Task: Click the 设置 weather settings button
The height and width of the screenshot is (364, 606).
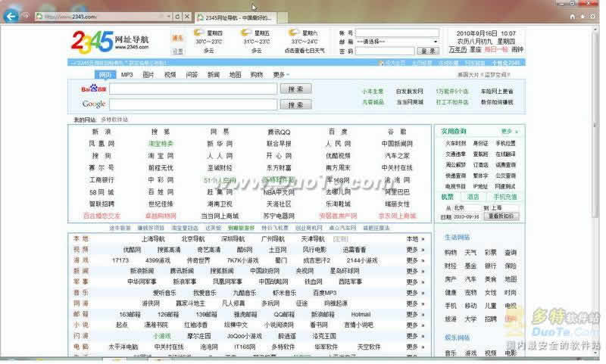Action: [x=177, y=51]
